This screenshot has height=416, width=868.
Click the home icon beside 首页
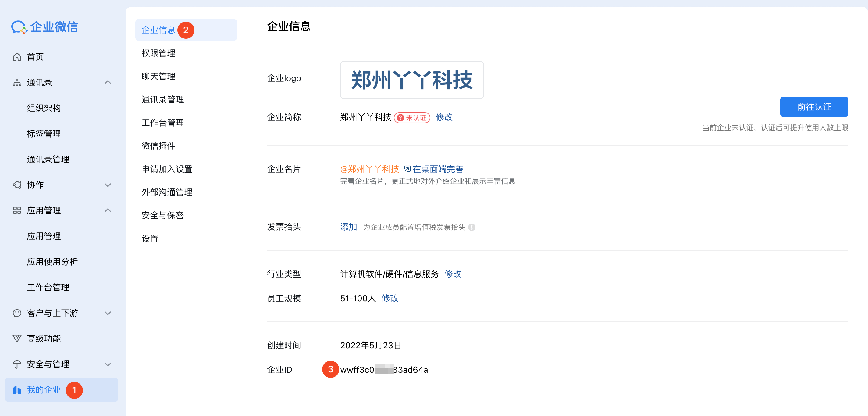[17, 57]
